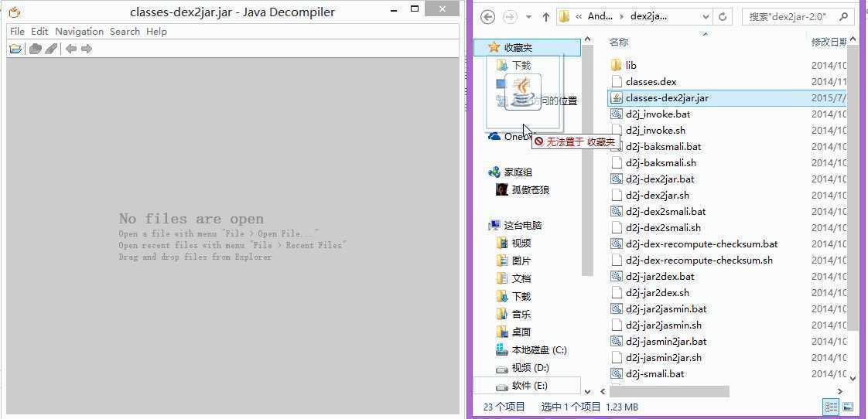This screenshot has height=419, width=868.
Task: Click the horizontal scrollbar in file list
Action: [669, 391]
